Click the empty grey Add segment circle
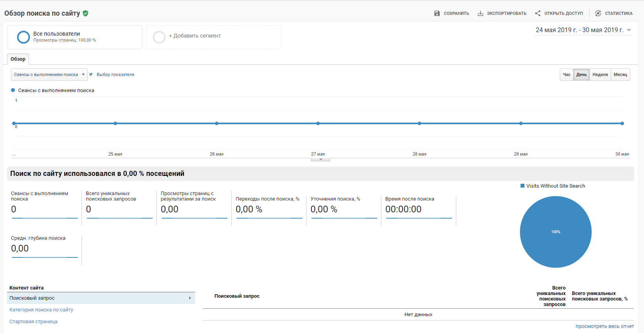 [x=159, y=37]
